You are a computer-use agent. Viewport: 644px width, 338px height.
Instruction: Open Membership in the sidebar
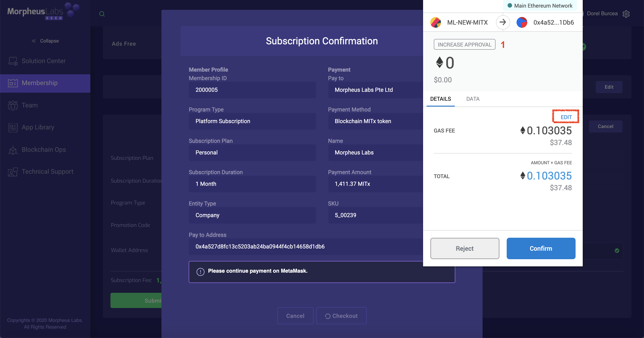(40, 83)
